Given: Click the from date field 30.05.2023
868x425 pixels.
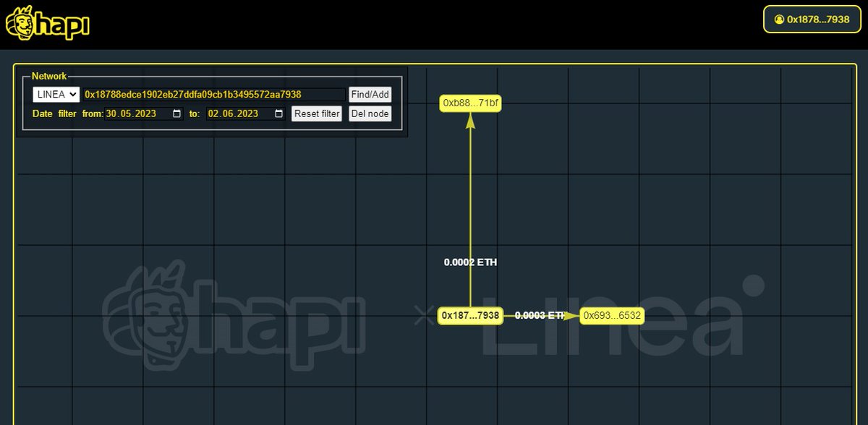Looking at the screenshot, I should (144, 113).
